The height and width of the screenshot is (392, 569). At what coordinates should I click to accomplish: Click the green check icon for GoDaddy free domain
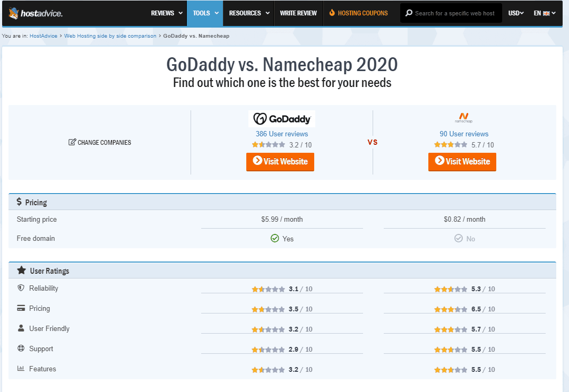[275, 238]
